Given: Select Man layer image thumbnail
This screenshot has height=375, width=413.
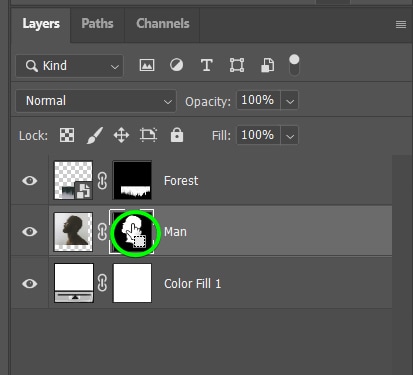Looking at the screenshot, I should (73, 232).
